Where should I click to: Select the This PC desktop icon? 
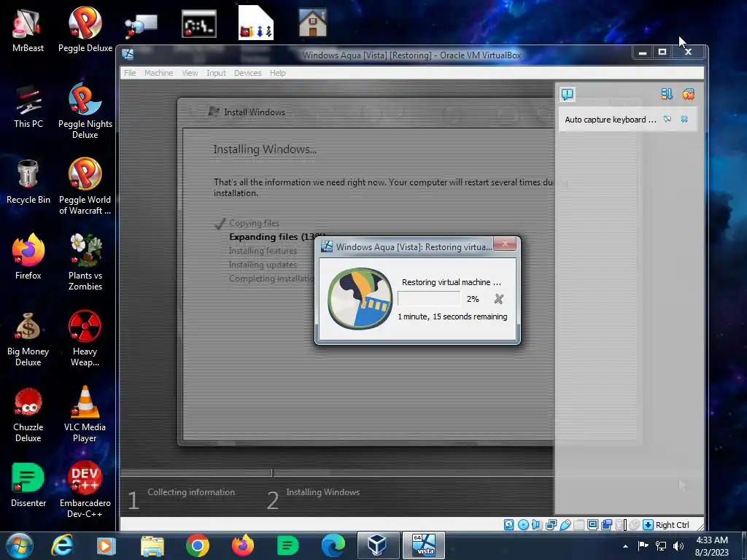(28, 106)
